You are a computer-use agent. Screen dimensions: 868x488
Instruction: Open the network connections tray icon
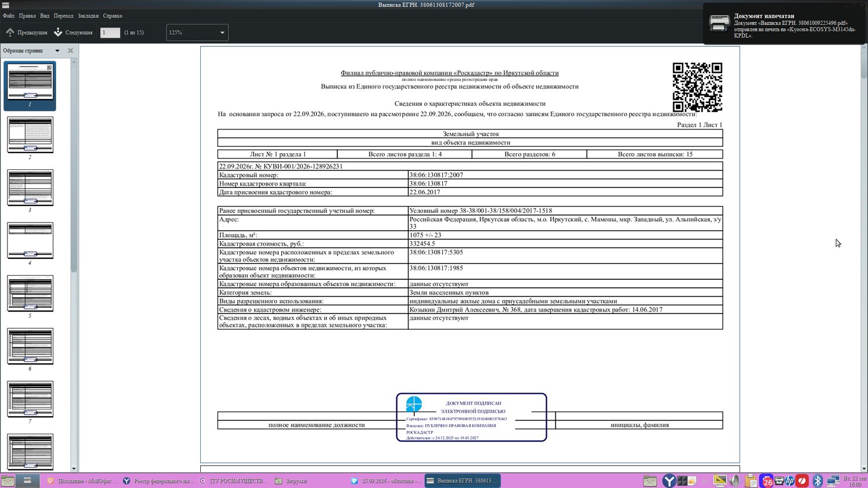(x=833, y=480)
